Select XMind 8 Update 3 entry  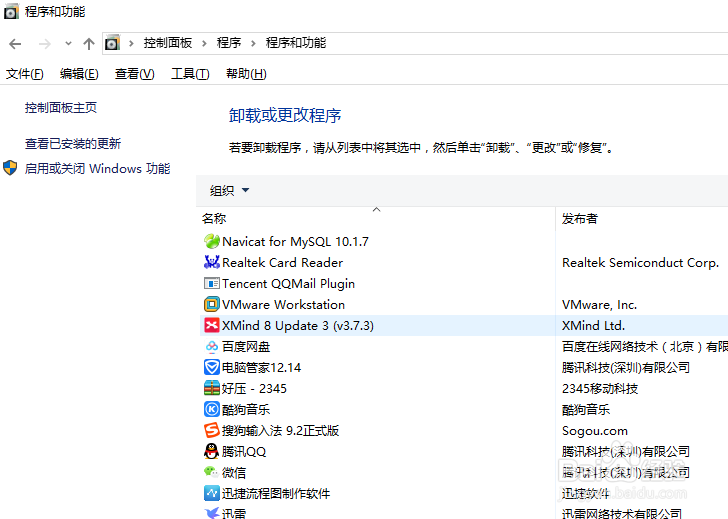(x=298, y=325)
